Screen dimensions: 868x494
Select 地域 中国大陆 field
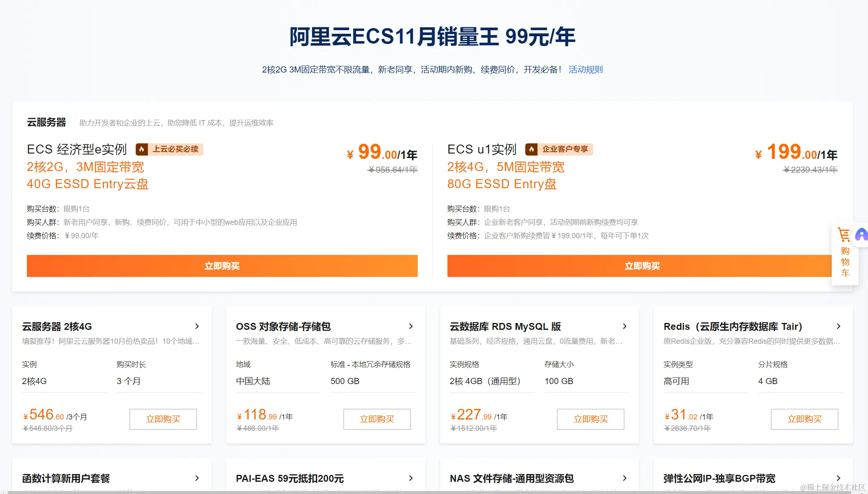click(x=278, y=382)
